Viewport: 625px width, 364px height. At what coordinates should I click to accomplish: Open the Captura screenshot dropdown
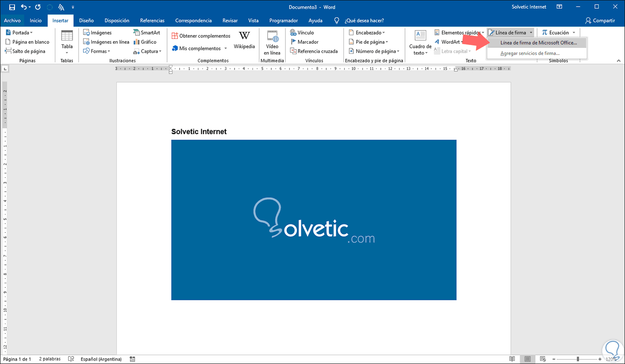pos(147,51)
